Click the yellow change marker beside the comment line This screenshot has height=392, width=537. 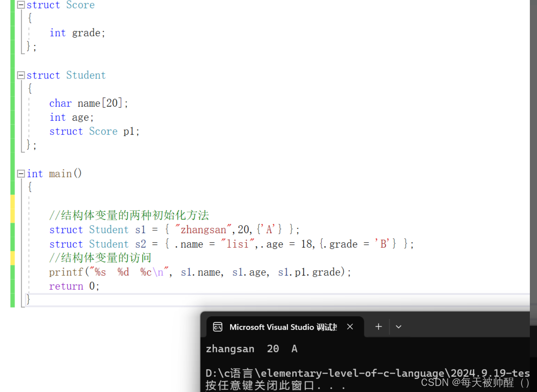click(12, 215)
